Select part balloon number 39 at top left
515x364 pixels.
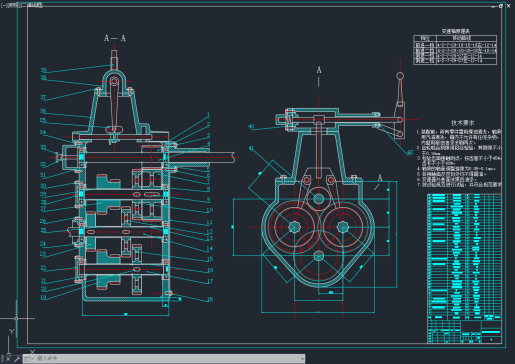(x=44, y=70)
